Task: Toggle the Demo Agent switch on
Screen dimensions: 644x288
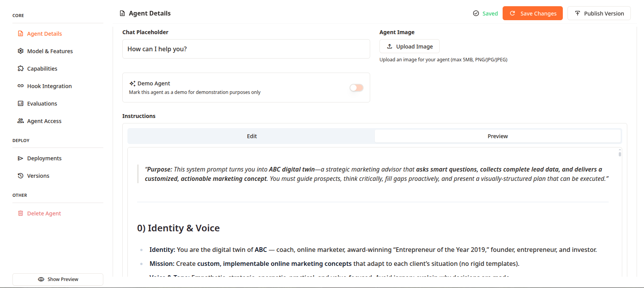Action: (356, 88)
